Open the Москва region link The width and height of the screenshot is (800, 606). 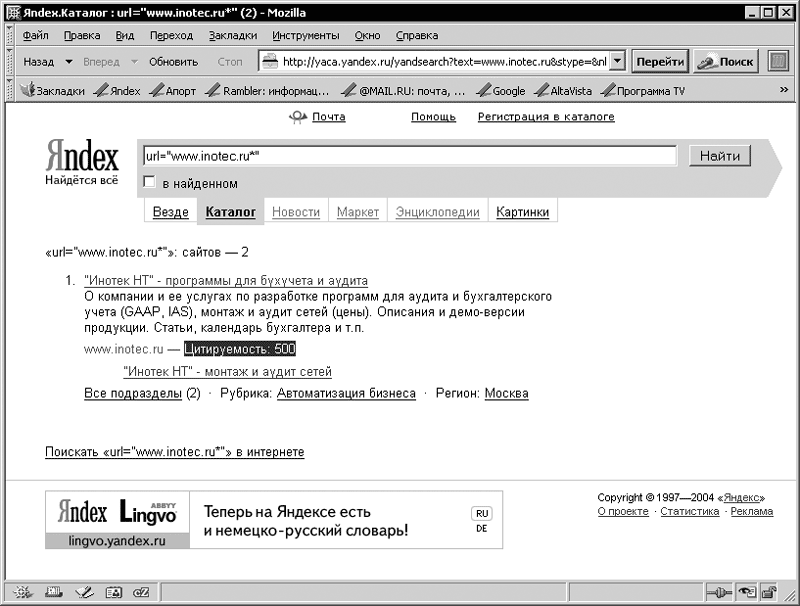pyautogui.click(x=506, y=393)
